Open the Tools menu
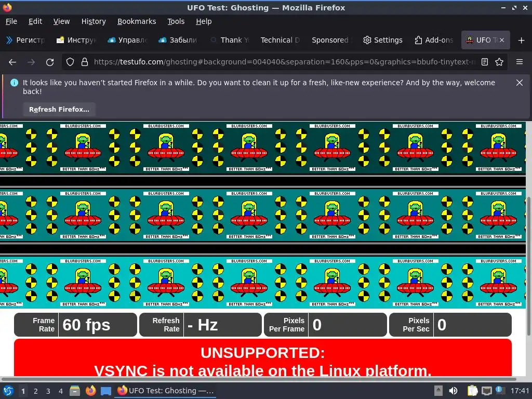 [x=176, y=21]
